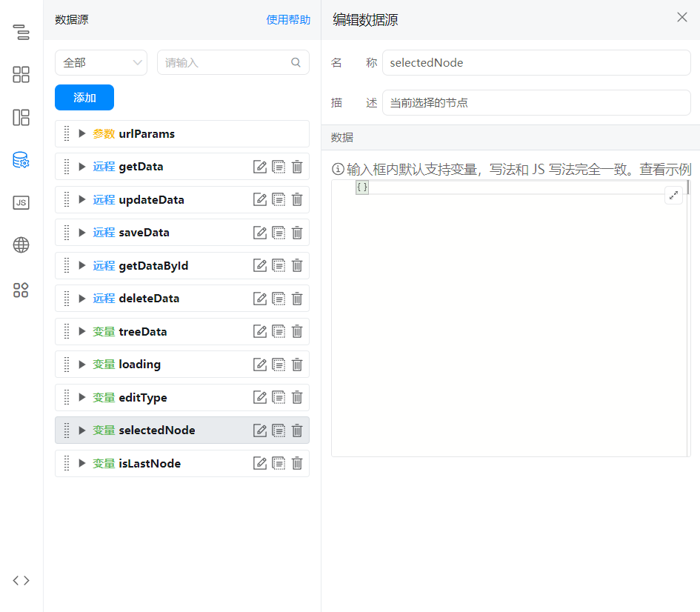Expand the data editor to fullscreen
The width and height of the screenshot is (700, 612).
(x=673, y=195)
